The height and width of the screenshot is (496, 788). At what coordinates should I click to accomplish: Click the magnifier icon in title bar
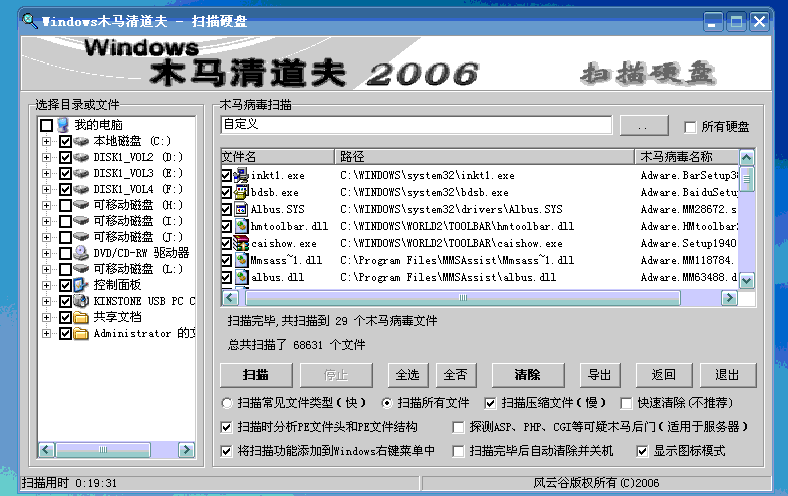pyautogui.click(x=30, y=21)
